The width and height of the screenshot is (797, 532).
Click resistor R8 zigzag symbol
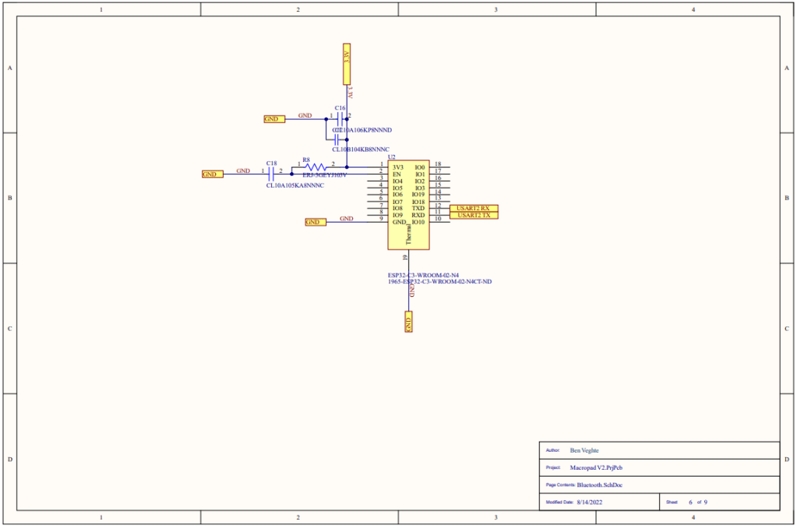click(316, 166)
